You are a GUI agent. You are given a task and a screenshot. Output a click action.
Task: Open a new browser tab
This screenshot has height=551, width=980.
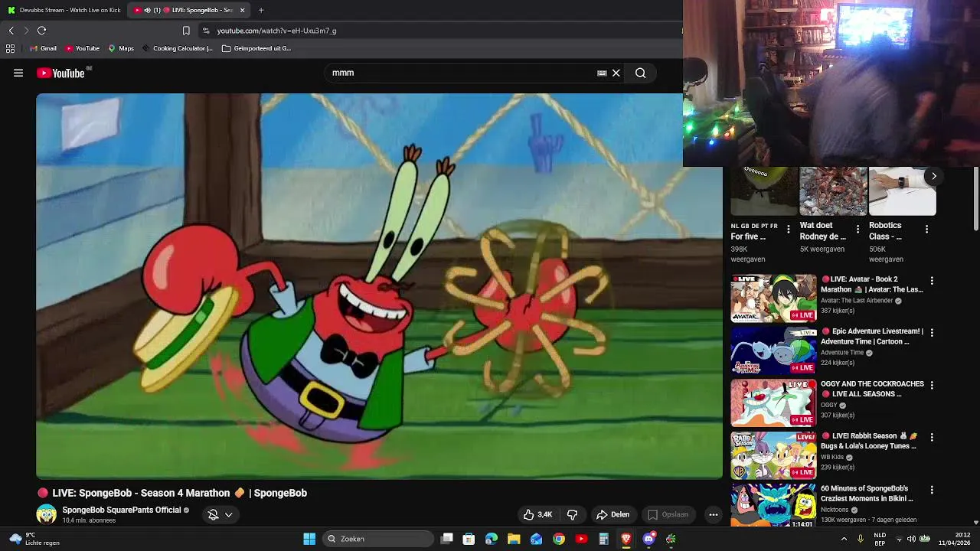pos(261,10)
